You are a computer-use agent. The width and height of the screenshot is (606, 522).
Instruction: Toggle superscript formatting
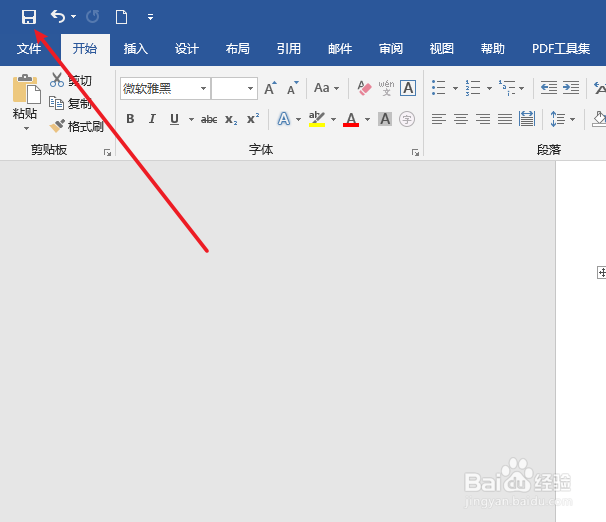pyautogui.click(x=253, y=119)
